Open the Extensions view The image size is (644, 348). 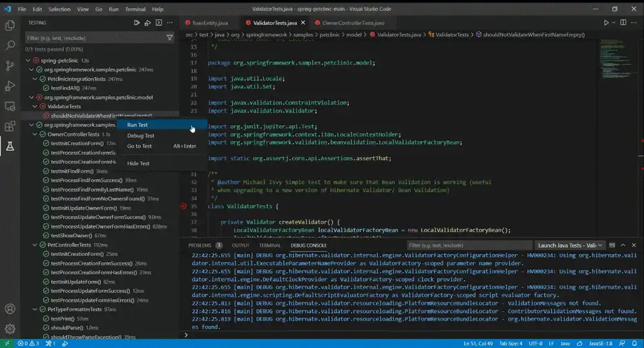tap(10, 126)
